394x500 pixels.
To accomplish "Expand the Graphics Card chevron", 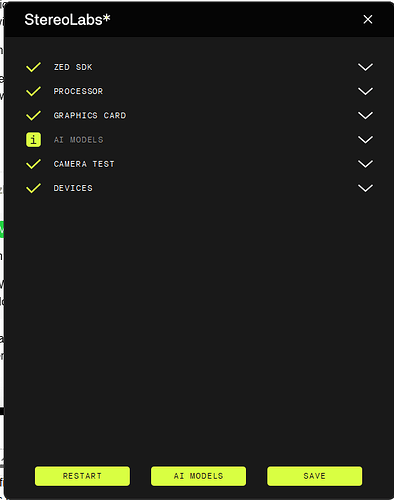I will [x=365, y=115].
